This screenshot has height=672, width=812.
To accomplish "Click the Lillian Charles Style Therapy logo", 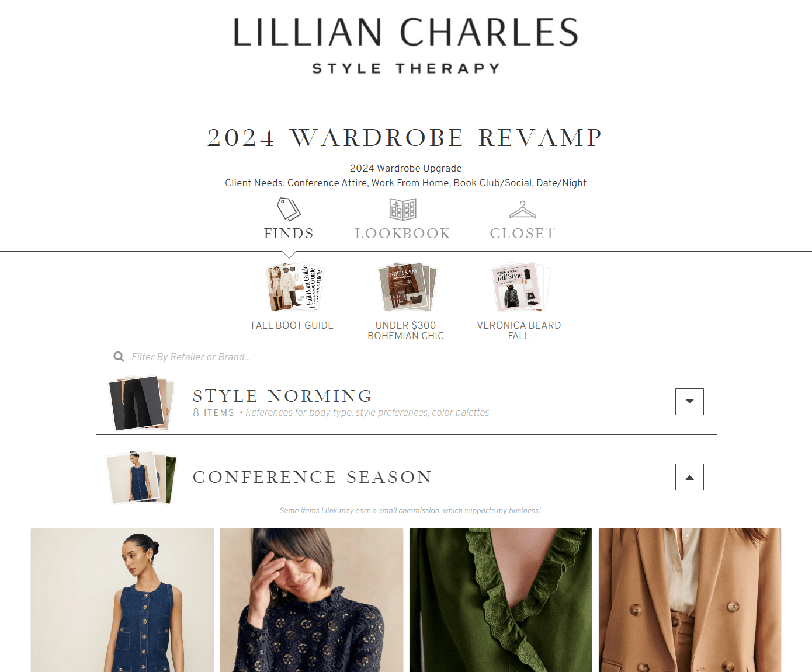I will [406, 46].
